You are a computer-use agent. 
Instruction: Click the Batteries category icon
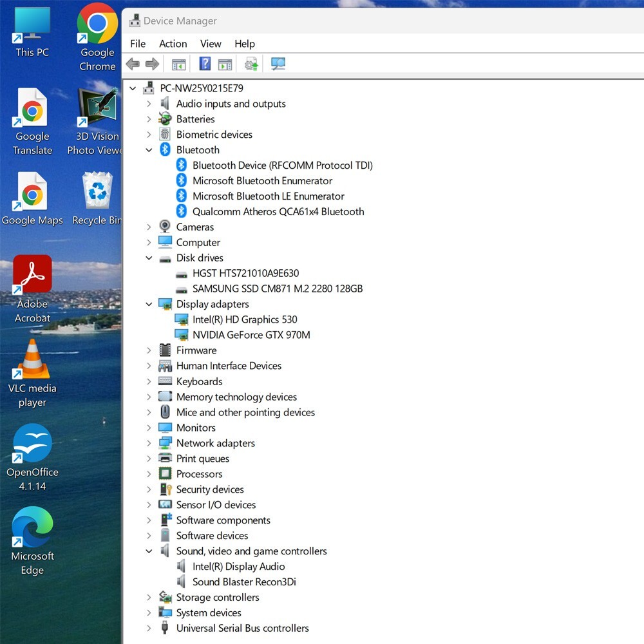[165, 118]
